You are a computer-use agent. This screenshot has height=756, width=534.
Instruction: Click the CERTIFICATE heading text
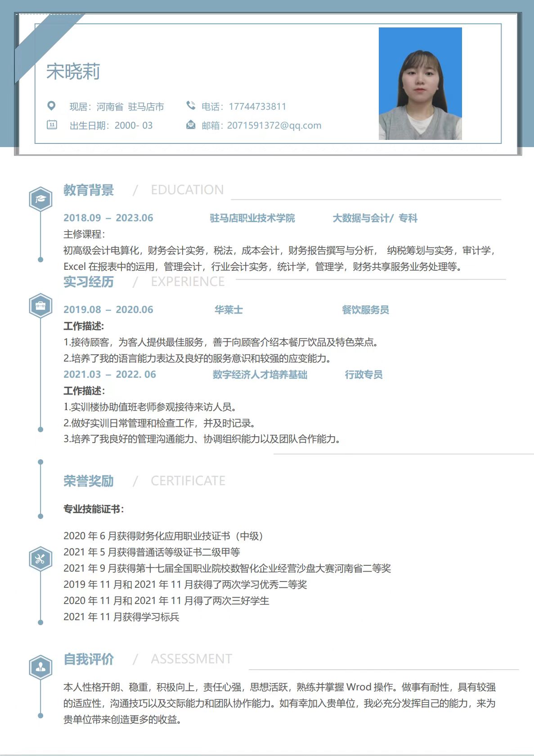[188, 481]
